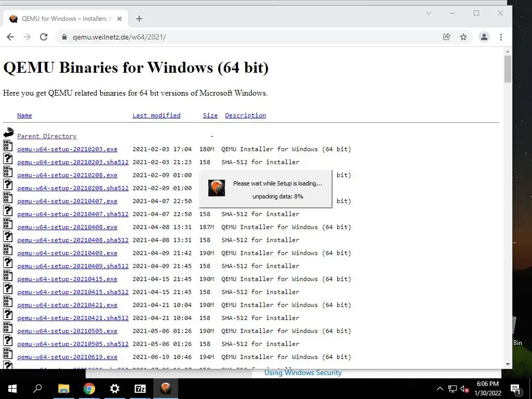
Task: Download qemu-w64-setup-20210203.exe
Action: pos(67,149)
